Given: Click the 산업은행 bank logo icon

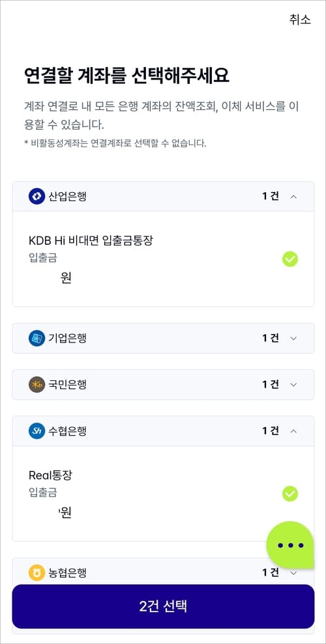Looking at the screenshot, I should (x=37, y=196).
